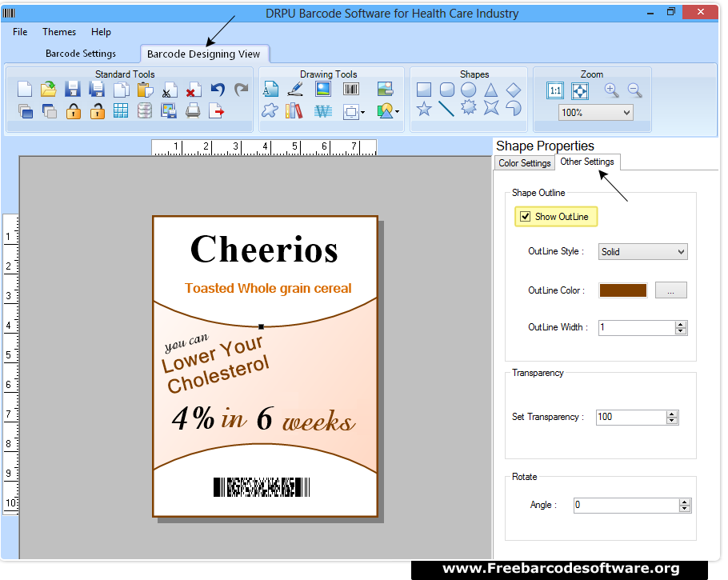The height and width of the screenshot is (580, 728).
Task: Open the Help menu
Action: click(x=101, y=31)
